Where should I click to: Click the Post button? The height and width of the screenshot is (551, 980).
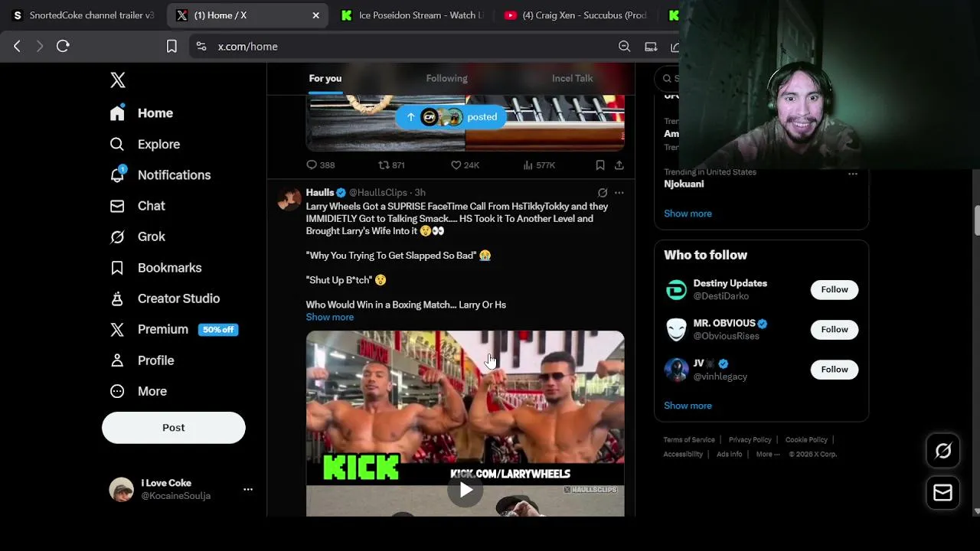click(174, 428)
